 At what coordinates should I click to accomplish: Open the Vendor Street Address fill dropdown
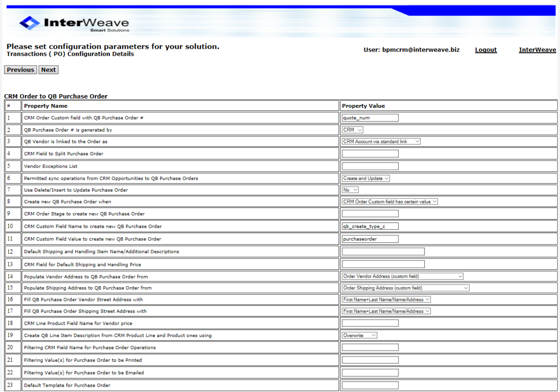coord(386,299)
